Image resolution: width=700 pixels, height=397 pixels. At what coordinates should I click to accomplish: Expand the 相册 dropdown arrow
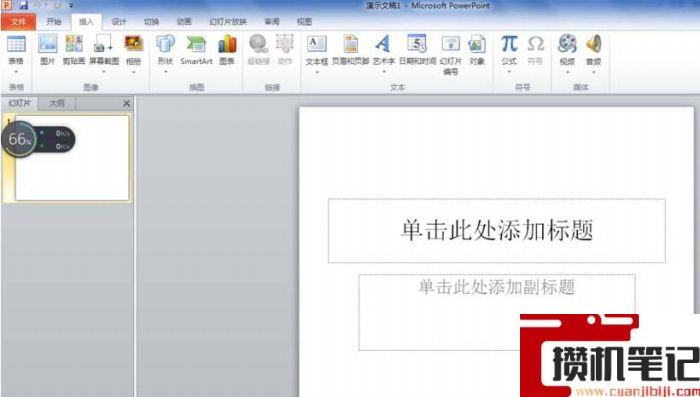(x=133, y=71)
